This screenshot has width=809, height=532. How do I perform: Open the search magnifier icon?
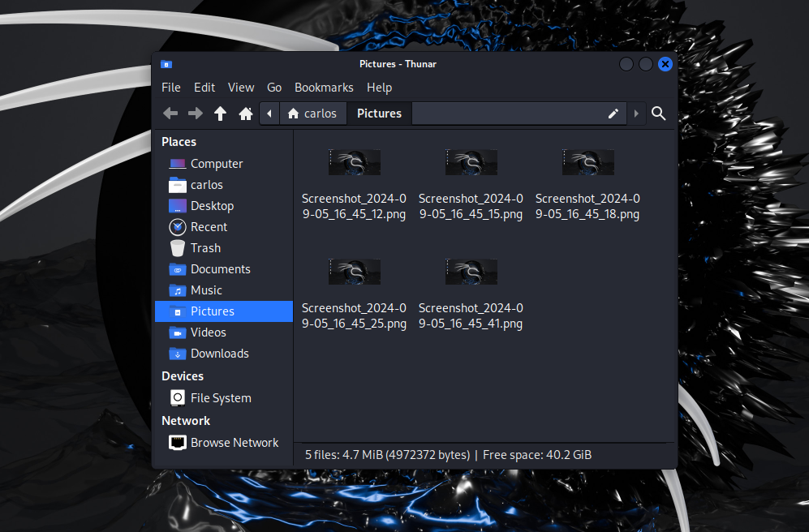tap(659, 114)
